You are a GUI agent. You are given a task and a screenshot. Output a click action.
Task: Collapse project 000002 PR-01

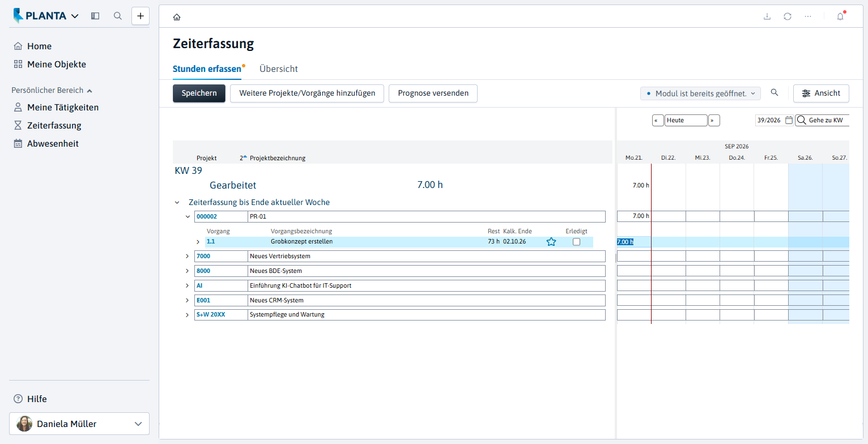pyautogui.click(x=188, y=216)
